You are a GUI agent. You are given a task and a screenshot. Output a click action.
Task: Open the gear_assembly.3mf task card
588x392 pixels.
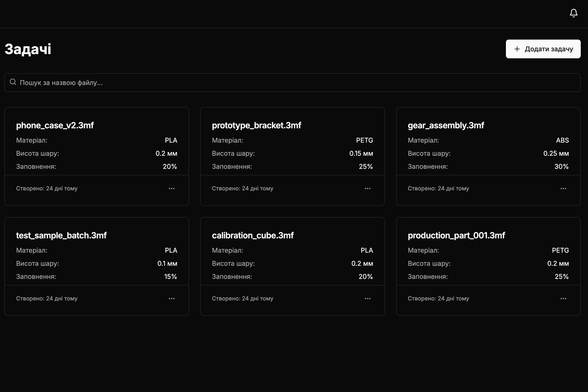(446, 125)
